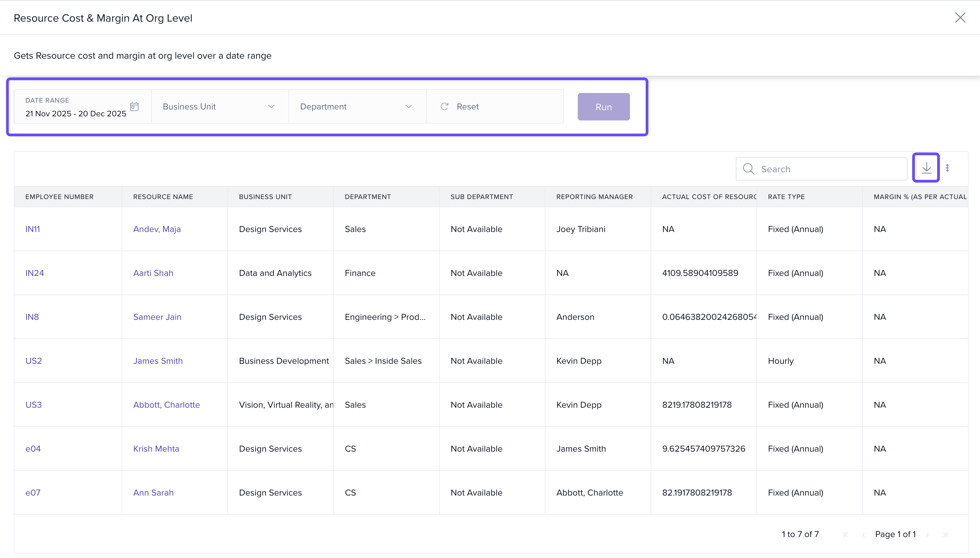
Task: Click the Reset refresh icon
Action: pyautogui.click(x=444, y=106)
